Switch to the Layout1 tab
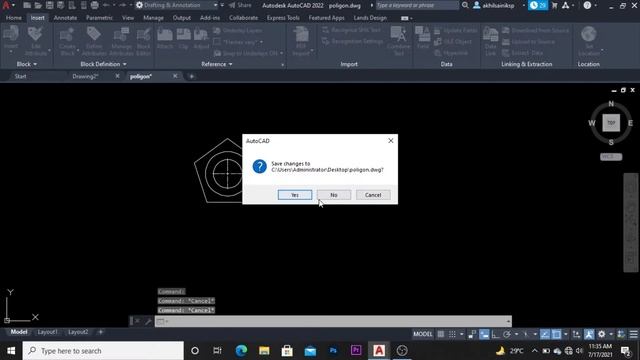The height and width of the screenshot is (360, 640). (x=48, y=332)
